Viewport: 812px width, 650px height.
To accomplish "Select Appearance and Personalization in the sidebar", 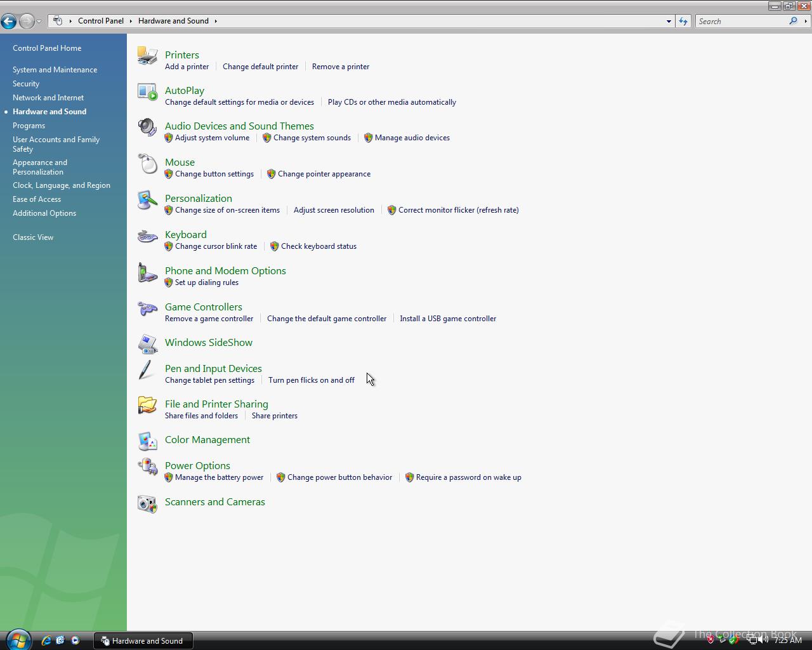I will (x=40, y=167).
